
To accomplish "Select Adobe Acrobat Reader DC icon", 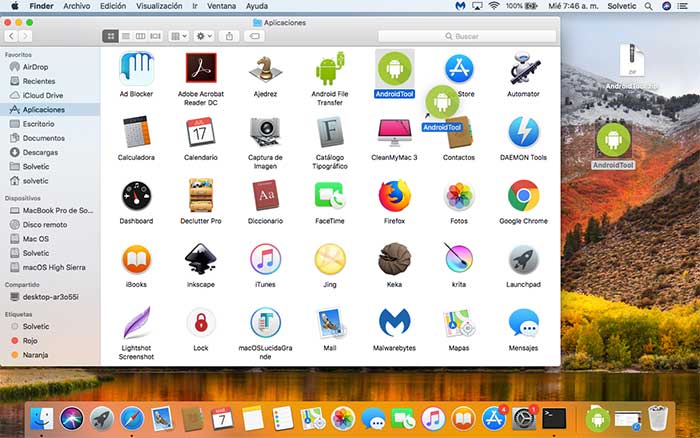I will [201, 68].
